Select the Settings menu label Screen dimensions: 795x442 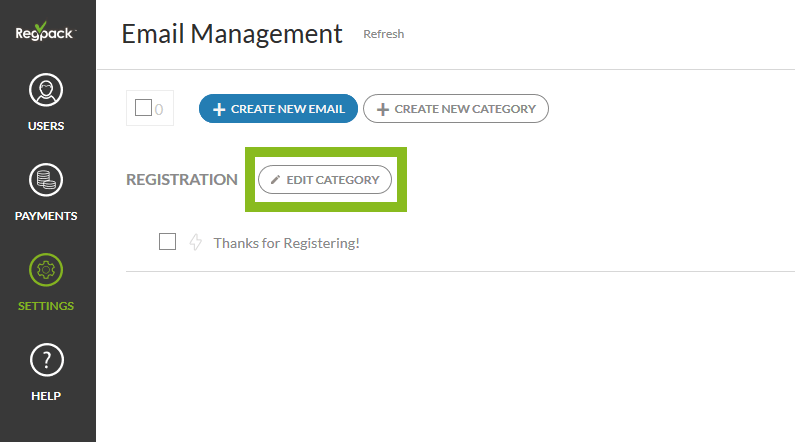click(x=47, y=306)
